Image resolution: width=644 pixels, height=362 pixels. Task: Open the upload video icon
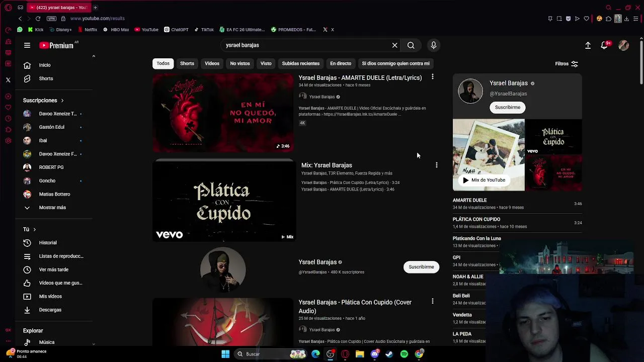point(588,45)
